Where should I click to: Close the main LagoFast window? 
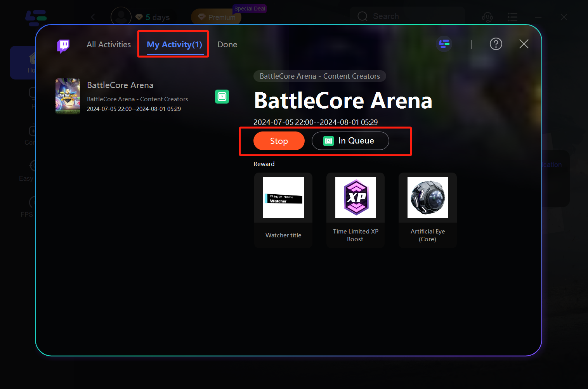[x=564, y=17]
